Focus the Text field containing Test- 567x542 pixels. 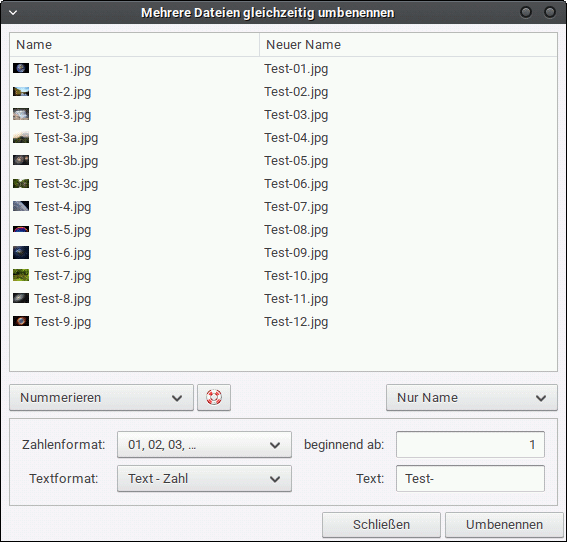[470, 478]
